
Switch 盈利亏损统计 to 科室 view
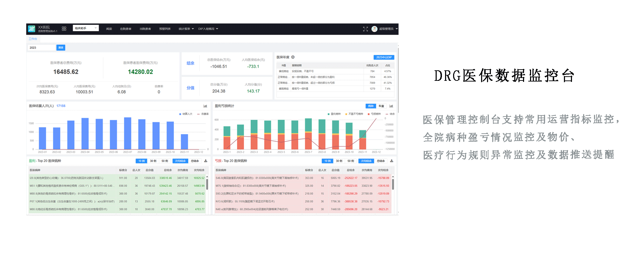(x=381, y=106)
